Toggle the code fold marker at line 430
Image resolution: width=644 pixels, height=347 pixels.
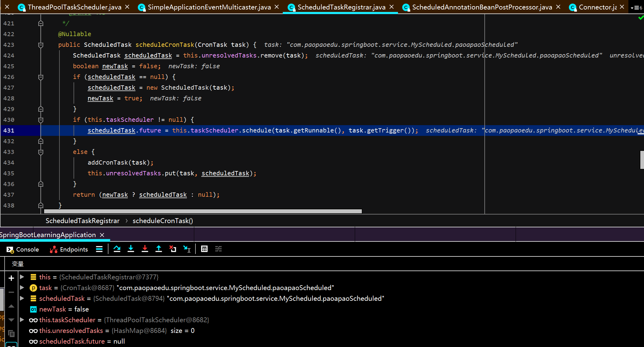pyautogui.click(x=41, y=120)
